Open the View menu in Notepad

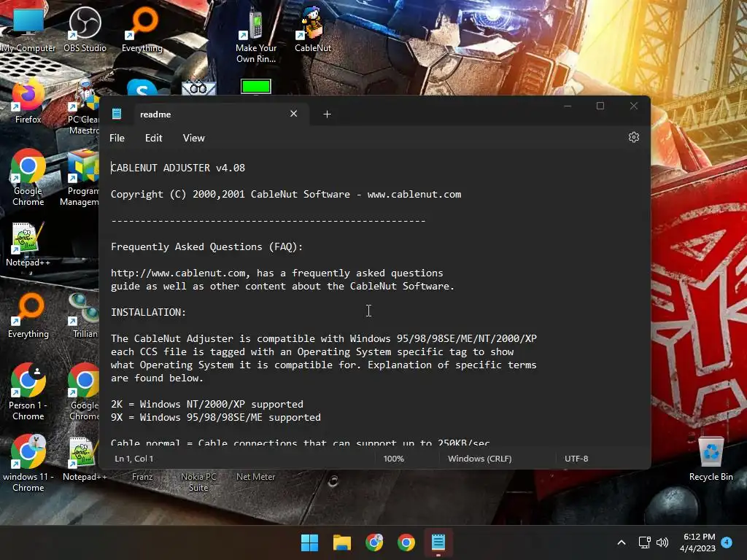pyautogui.click(x=194, y=138)
